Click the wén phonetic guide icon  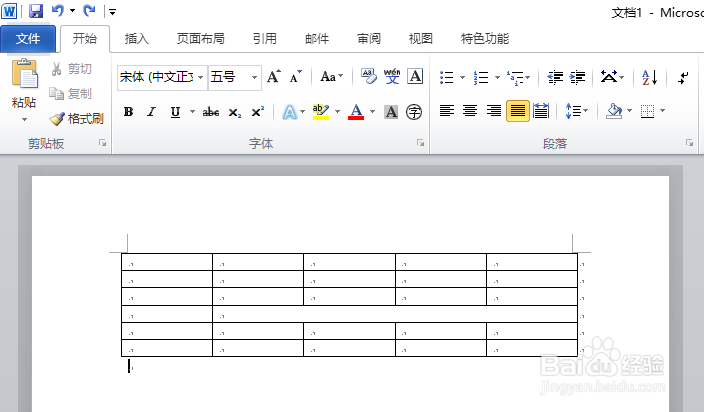point(392,77)
